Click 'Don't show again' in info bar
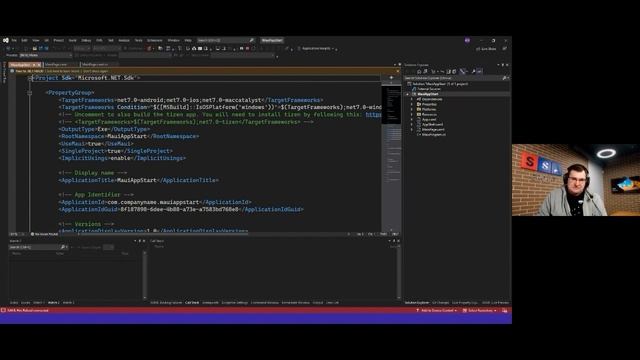640x360 pixels. coord(96,71)
